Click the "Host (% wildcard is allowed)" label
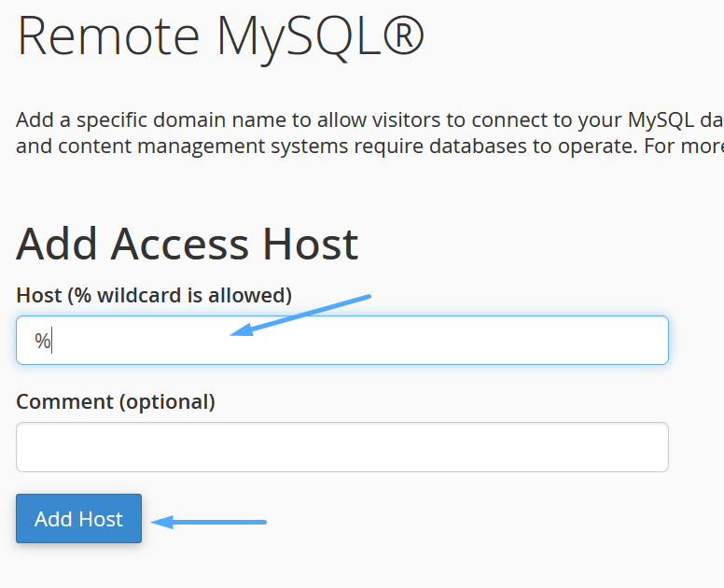The image size is (724, 588). pos(154,295)
